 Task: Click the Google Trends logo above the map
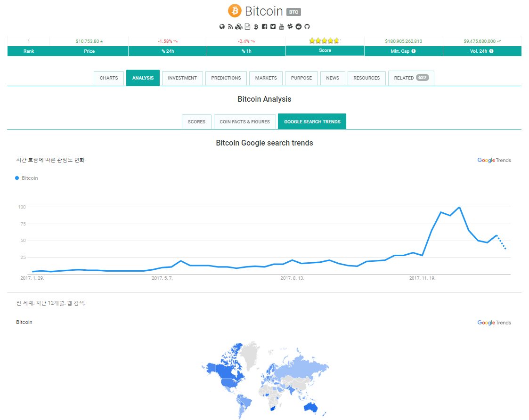(x=494, y=323)
